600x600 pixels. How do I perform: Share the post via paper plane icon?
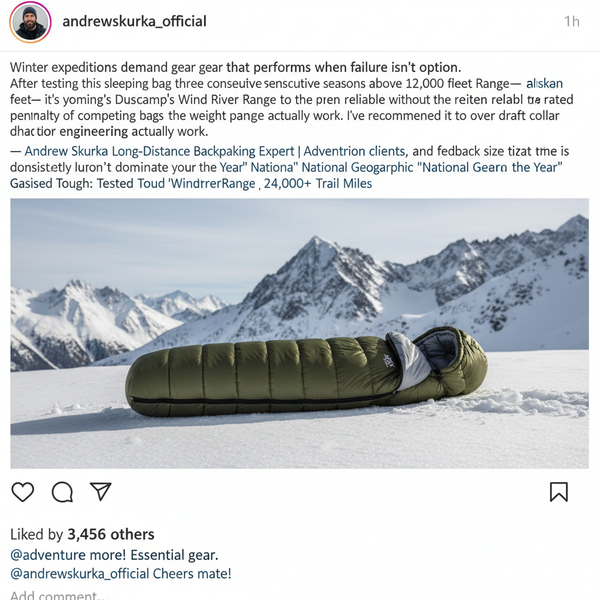click(101, 491)
